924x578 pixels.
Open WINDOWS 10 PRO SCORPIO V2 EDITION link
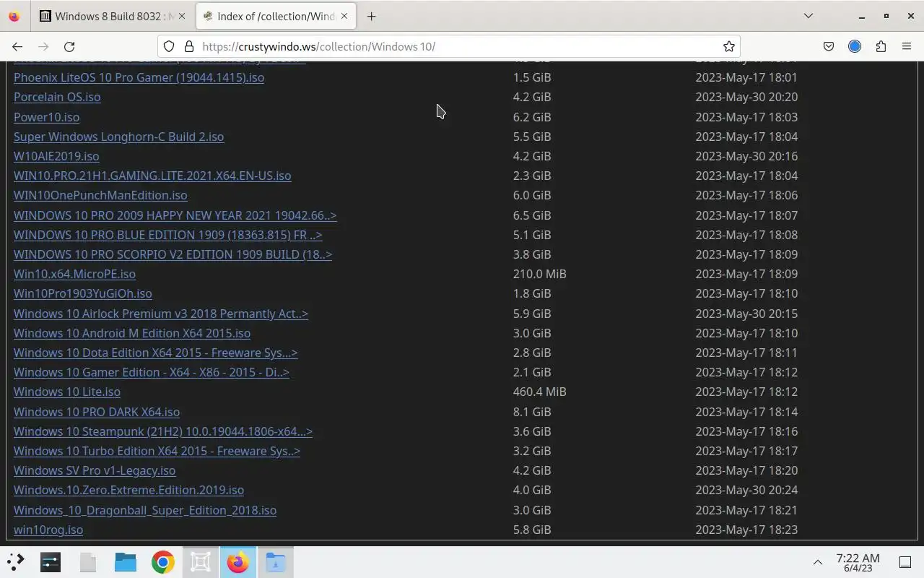pos(173,254)
